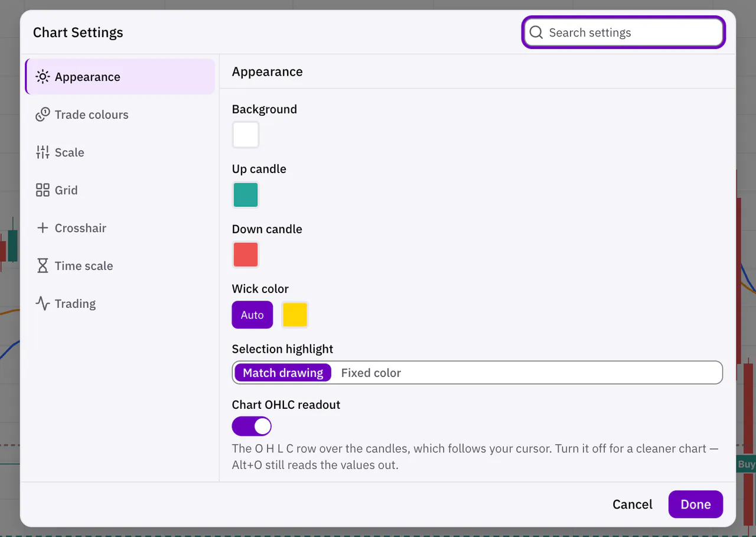Click the Chart Settings dialog title
Viewport: 756px width, 537px height.
(78, 32)
